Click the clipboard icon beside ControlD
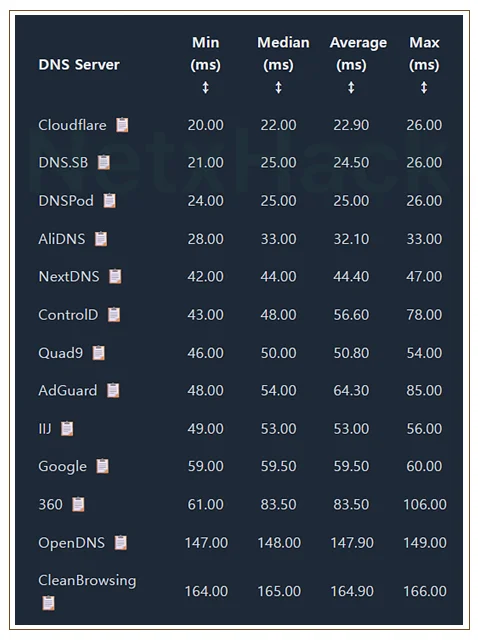Screen dimensions: 478x640 click(114, 315)
